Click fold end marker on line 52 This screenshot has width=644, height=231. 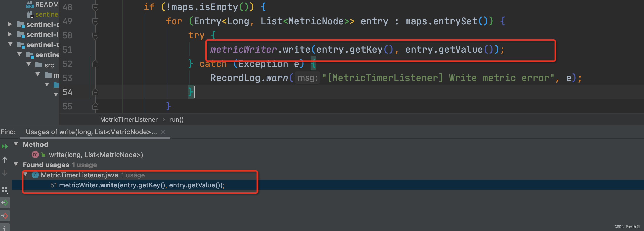click(x=95, y=64)
